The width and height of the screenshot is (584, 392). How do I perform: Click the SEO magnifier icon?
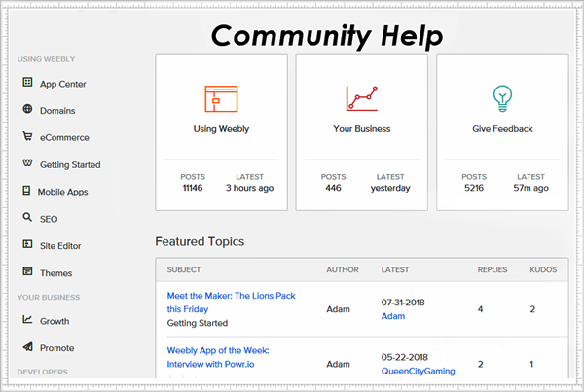point(27,217)
